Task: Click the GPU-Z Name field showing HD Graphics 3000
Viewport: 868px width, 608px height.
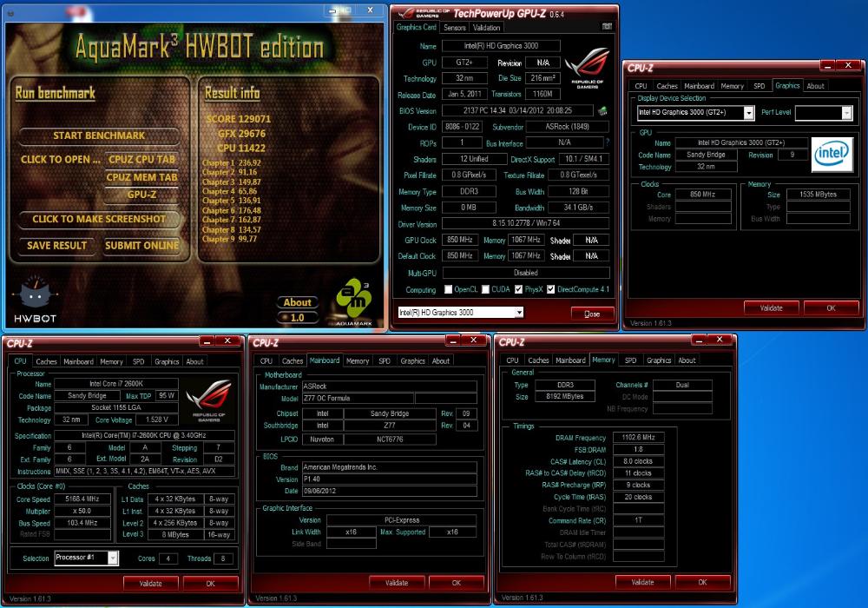Action: point(501,46)
